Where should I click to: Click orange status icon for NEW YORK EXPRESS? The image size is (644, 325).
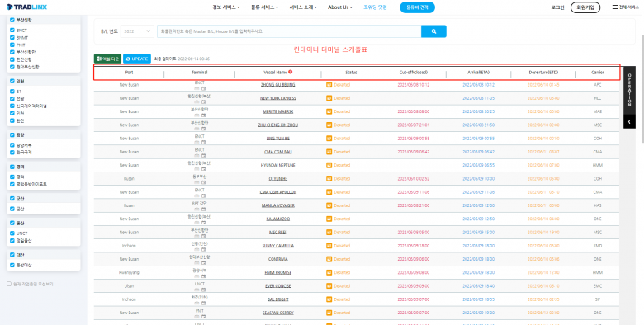pyautogui.click(x=329, y=98)
